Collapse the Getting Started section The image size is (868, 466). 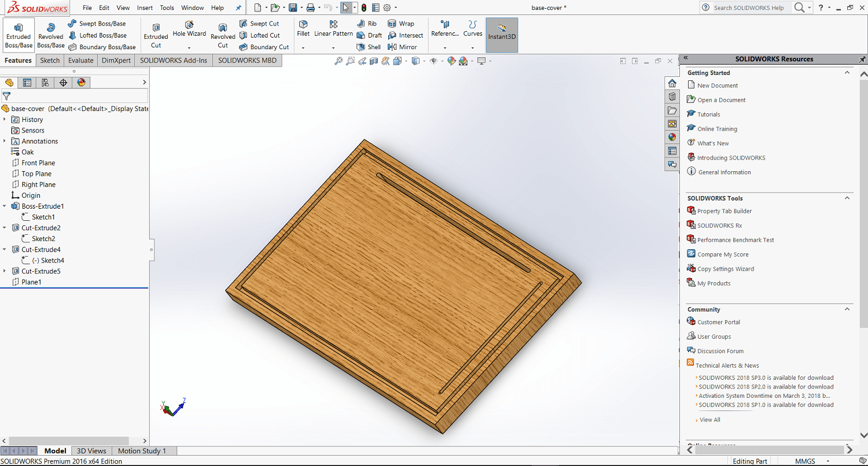[847, 73]
